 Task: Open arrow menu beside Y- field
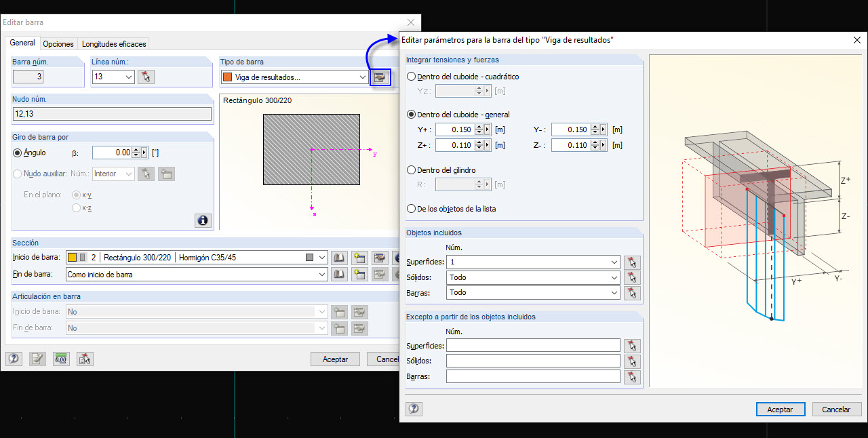(x=603, y=130)
